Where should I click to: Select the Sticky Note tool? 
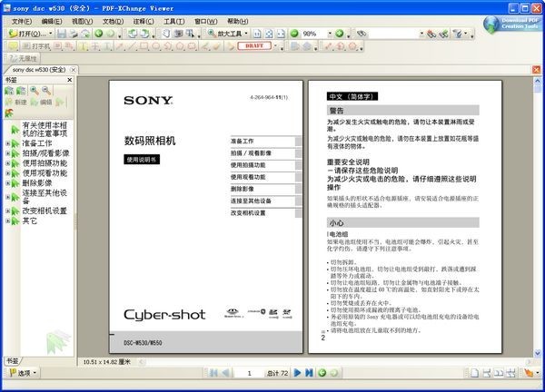coord(13,46)
